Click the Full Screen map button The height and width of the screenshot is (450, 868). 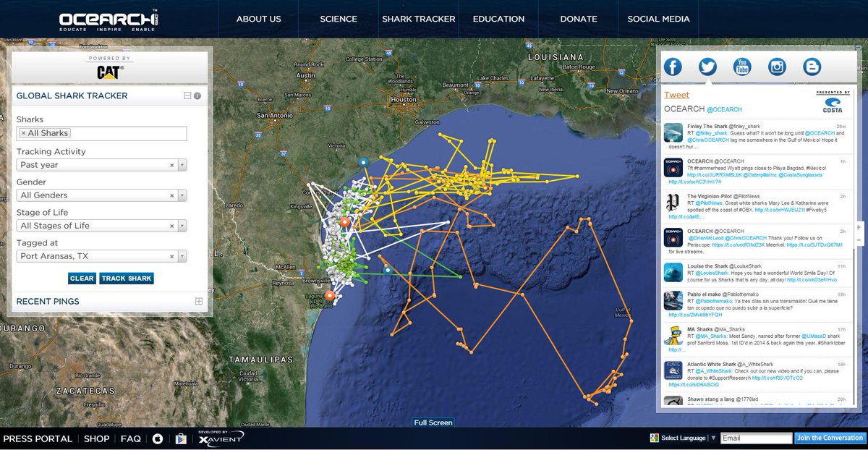(x=433, y=423)
